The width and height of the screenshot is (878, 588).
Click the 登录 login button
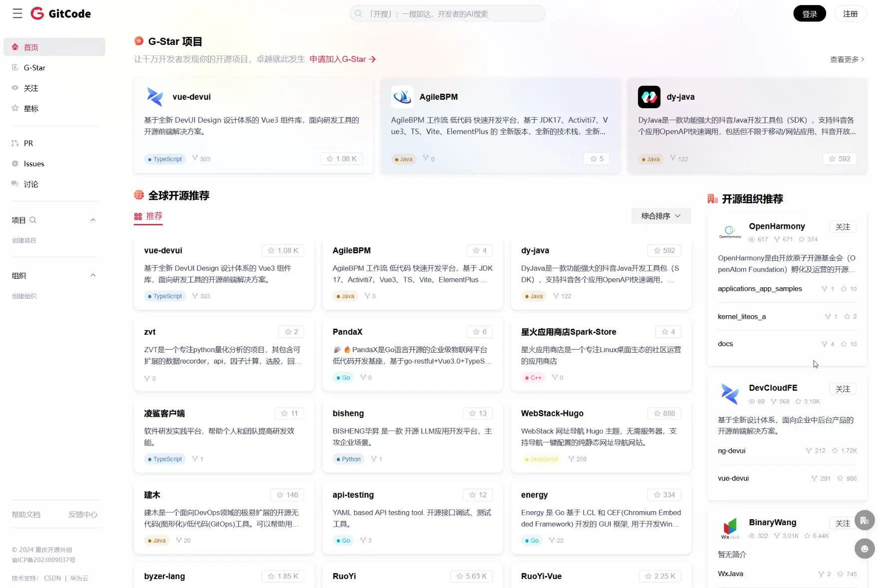point(809,14)
